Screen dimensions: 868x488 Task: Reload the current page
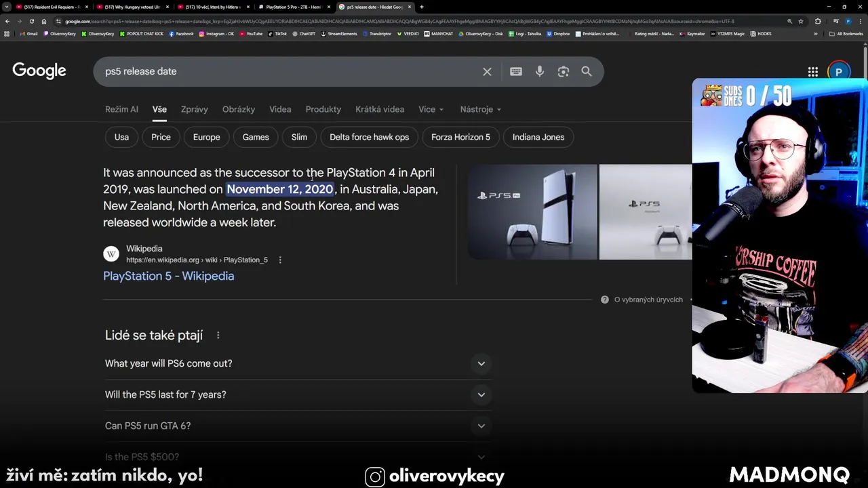coord(32,21)
